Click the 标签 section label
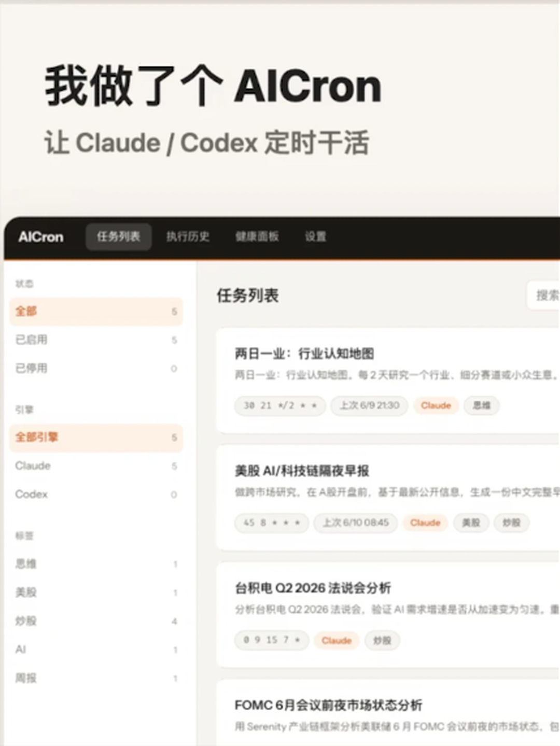This screenshot has width=560, height=746. [24, 536]
